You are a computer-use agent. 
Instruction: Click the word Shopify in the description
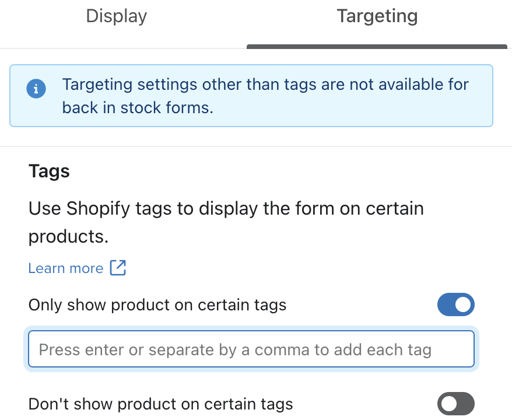click(100, 209)
